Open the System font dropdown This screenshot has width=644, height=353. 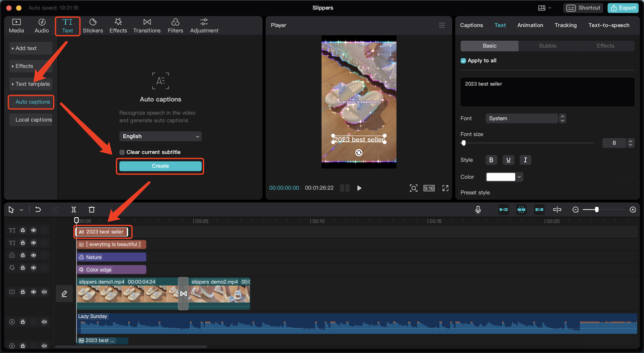(522, 118)
